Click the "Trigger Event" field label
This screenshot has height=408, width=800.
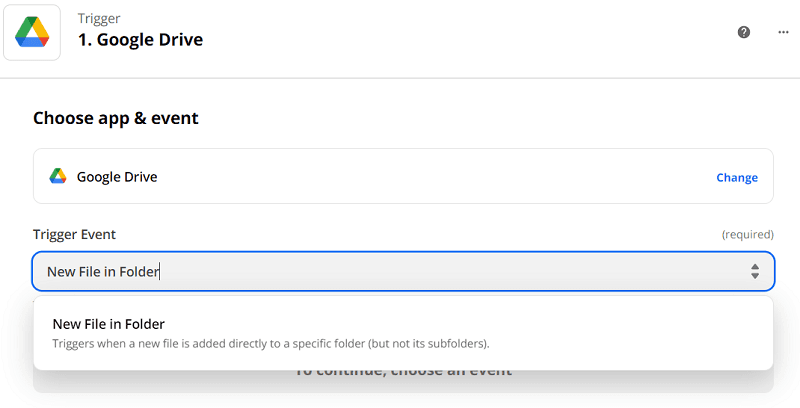[x=75, y=234]
